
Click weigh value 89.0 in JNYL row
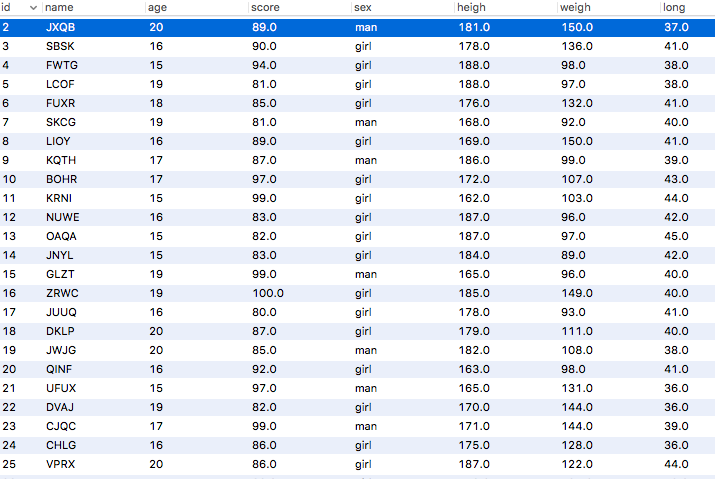click(x=573, y=255)
